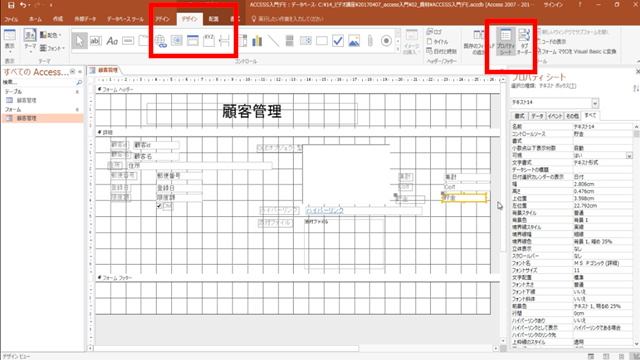Select the Label (Aa) control tool
The image size is (640, 360).
pos(112,41)
